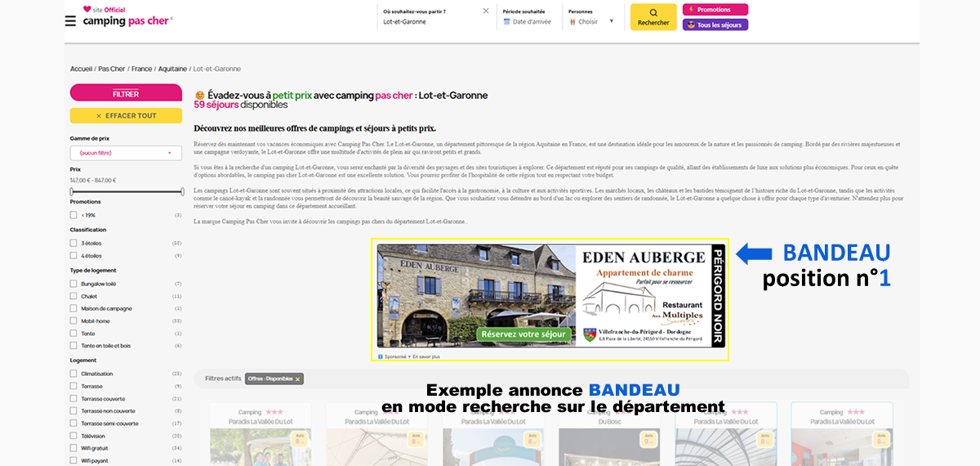Viewport: 980px width, 466px height.
Task: Select Tente en toile et bois checkbox
Action: [x=73, y=346]
